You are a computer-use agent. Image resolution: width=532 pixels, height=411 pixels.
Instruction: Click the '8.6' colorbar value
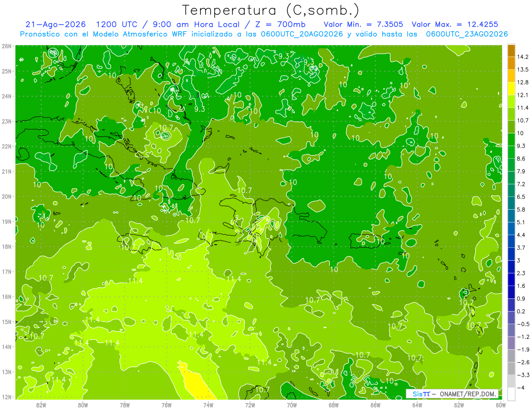pos(521,159)
